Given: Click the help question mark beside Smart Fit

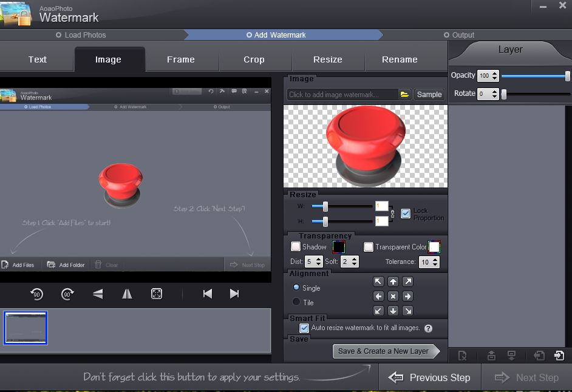Looking at the screenshot, I should (429, 328).
